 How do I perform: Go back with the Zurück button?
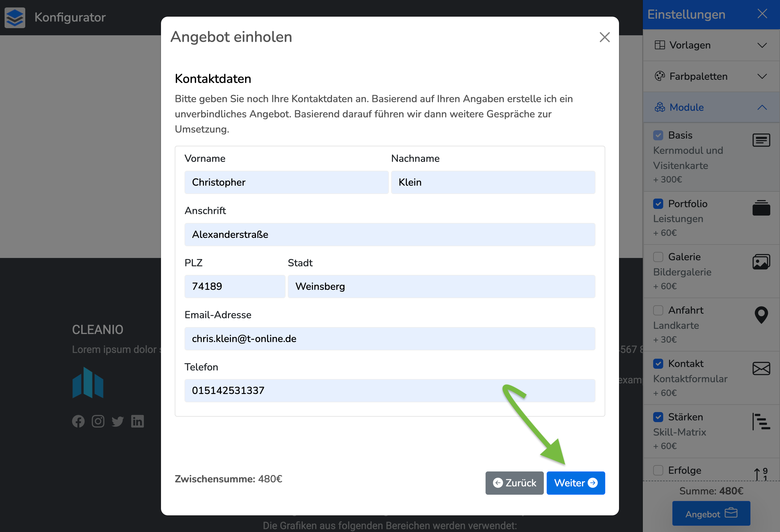tap(514, 483)
